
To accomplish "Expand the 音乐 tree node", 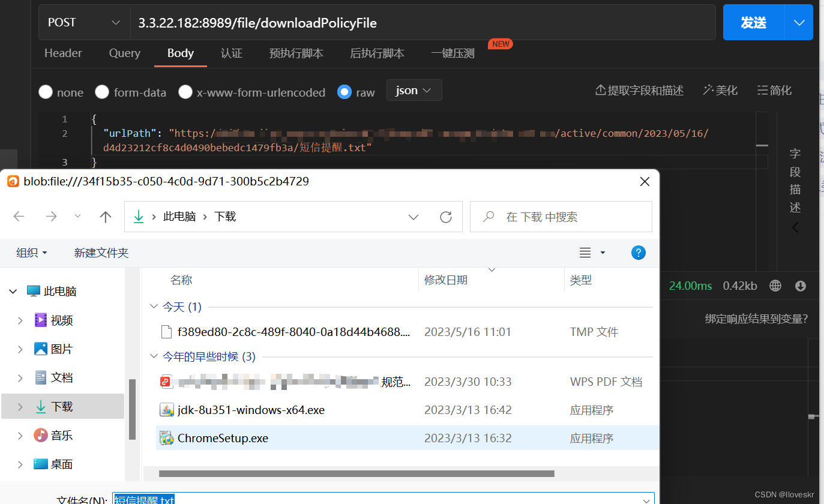I will [20, 436].
